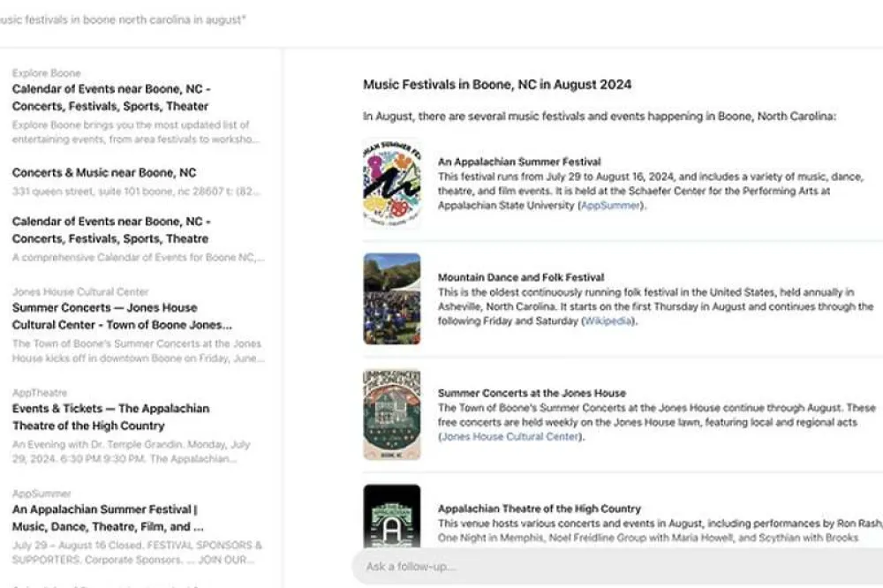Screen dimensions: 883x588
Task: Follow the Wikipedia citation link
Action: tap(608, 321)
